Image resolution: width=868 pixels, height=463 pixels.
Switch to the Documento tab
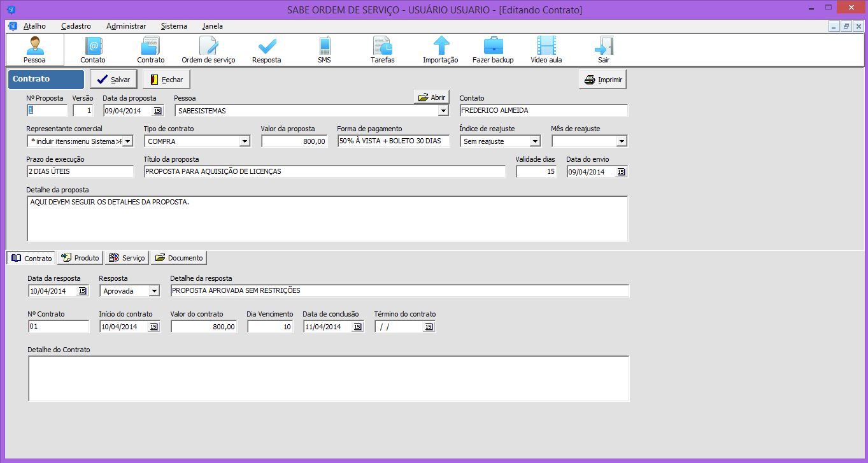coord(179,258)
